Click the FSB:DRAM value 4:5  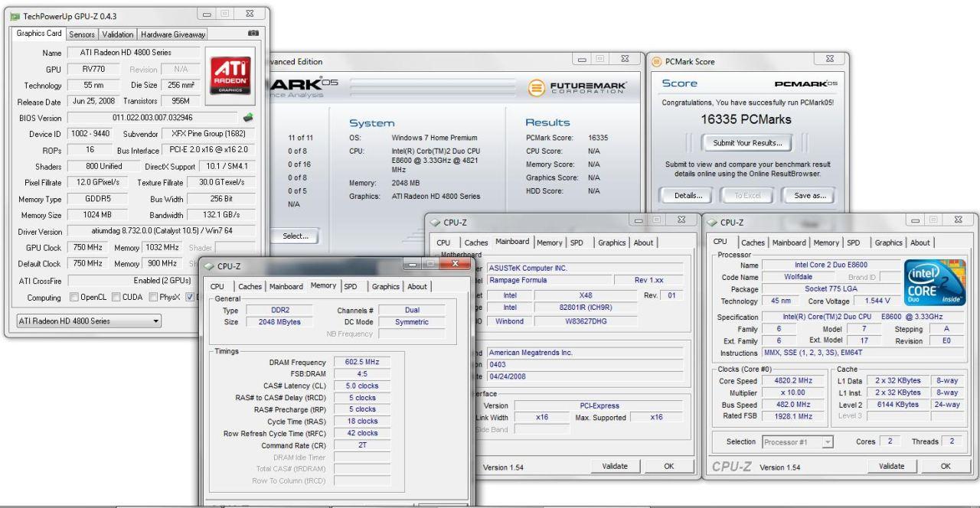click(363, 374)
